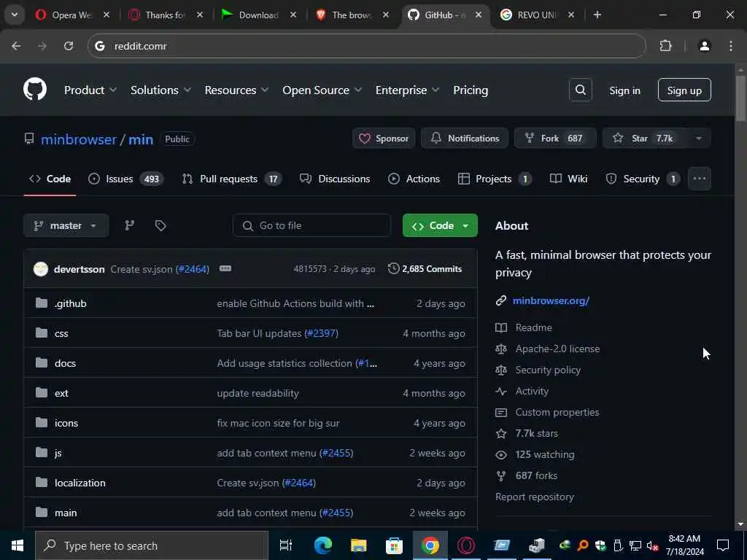Screen dimensions: 747x560
Task: Fork the repo with the Fork button
Action: pos(555,138)
